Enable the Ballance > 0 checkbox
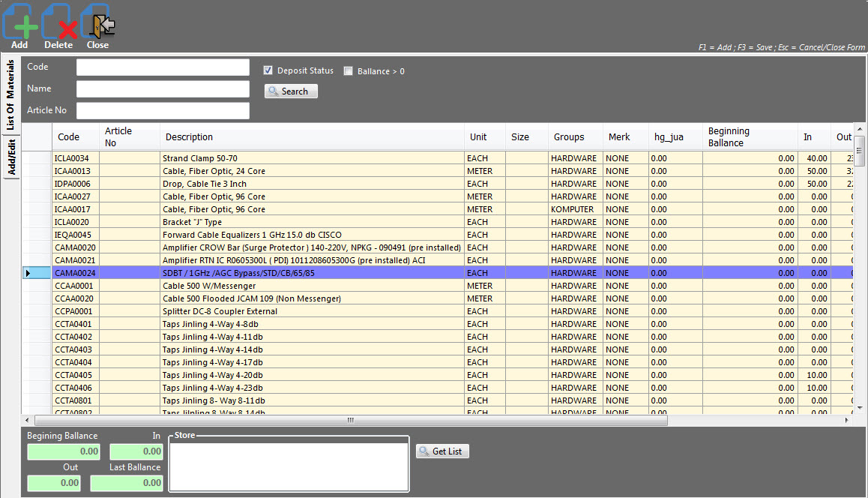Viewport: 868px width, 498px height. (x=348, y=71)
